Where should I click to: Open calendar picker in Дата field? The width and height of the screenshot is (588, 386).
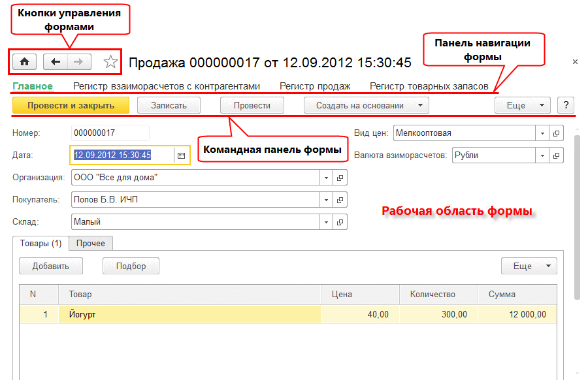(181, 155)
